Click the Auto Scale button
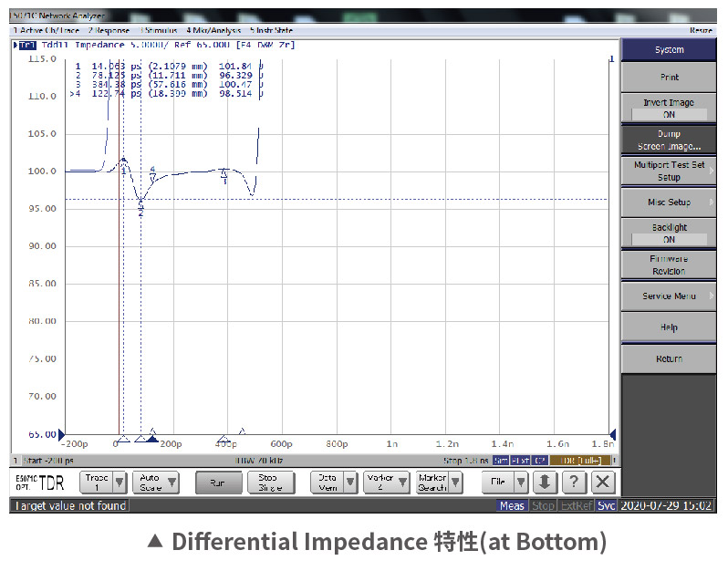The image size is (728, 571). coord(150,483)
